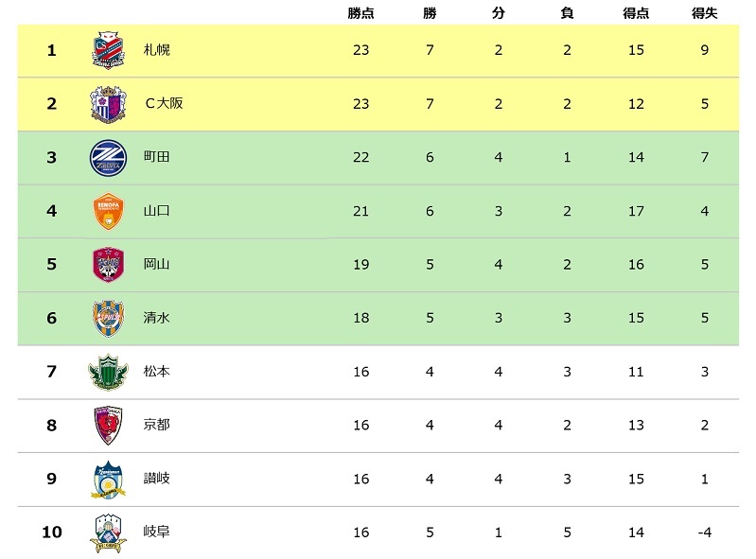Click the 岐阜 team crest icon
This screenshot has width=756, height=559.
[107, 533]
